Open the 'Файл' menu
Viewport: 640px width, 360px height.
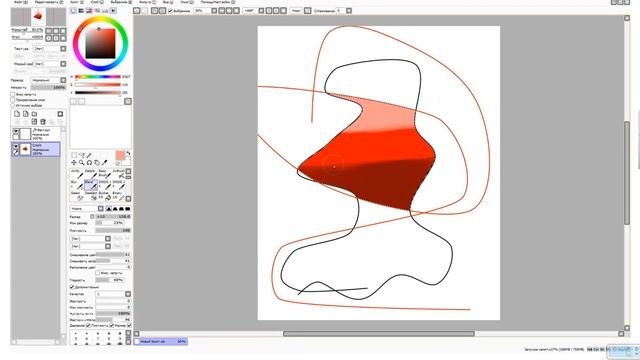pyautogui.click(x=20, y=2)
